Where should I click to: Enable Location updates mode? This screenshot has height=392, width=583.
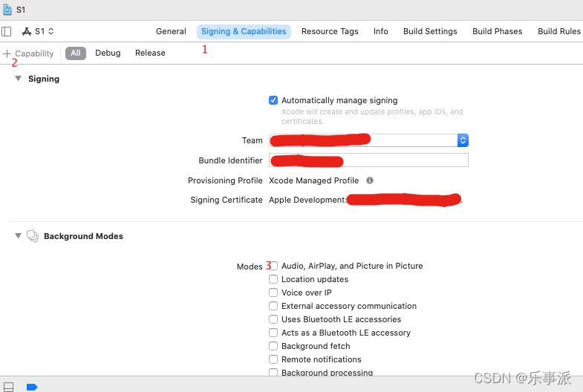273,279
